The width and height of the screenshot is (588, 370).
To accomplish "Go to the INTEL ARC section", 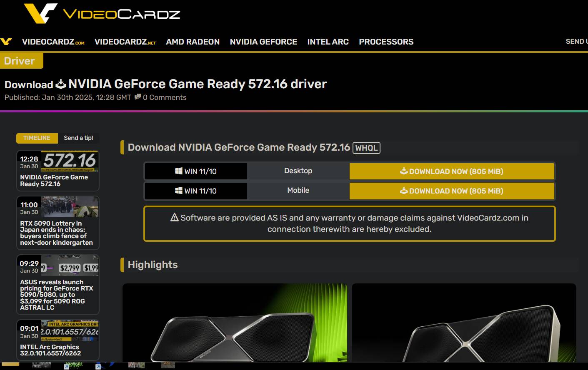I will pyautogui.click(x=328, y=42).
